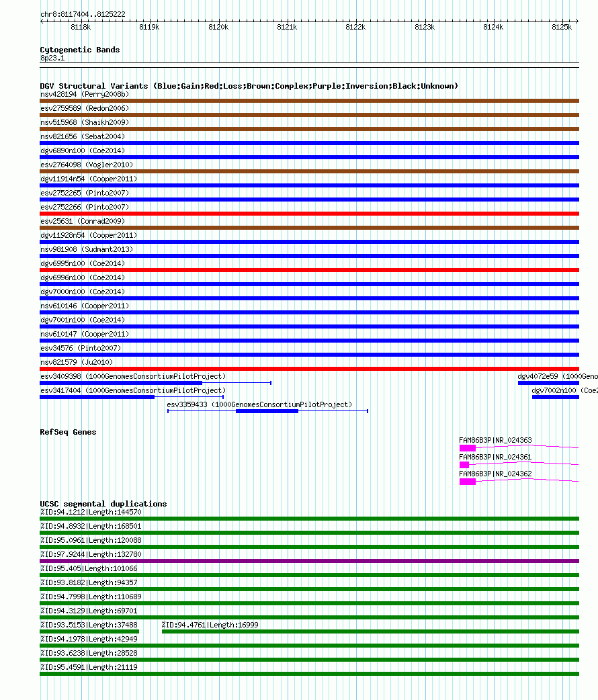Screen dimensions: 598x700
Task: Click the nsv428194 (Perry2008b) variant label
Action: pyautogui.click(x=85, y=94)
